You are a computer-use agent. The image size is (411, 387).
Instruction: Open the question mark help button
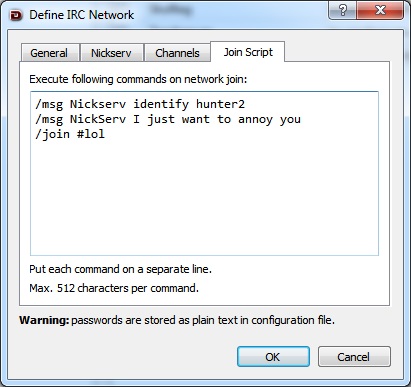pyautogui.click(x=342, y=11)
